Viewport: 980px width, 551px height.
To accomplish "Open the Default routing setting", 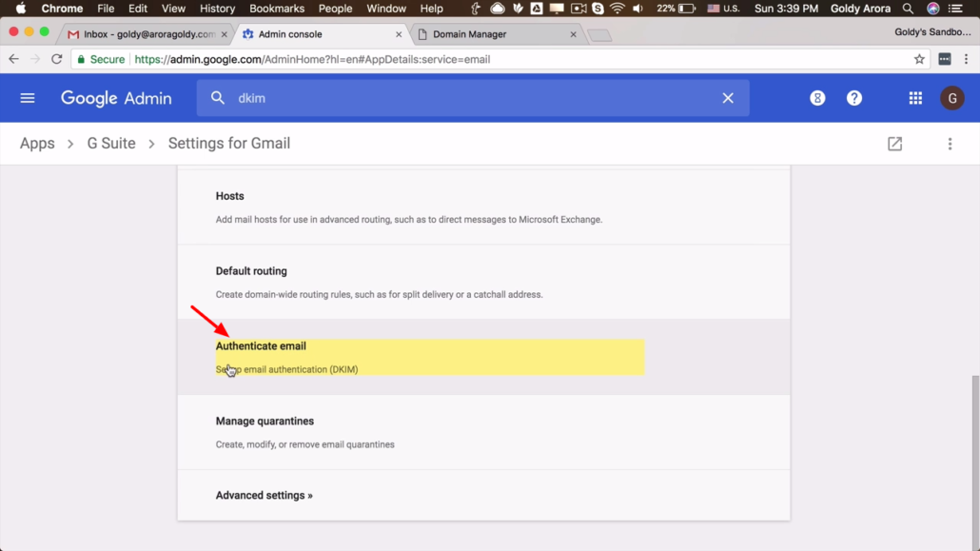I will click(483, 282).
